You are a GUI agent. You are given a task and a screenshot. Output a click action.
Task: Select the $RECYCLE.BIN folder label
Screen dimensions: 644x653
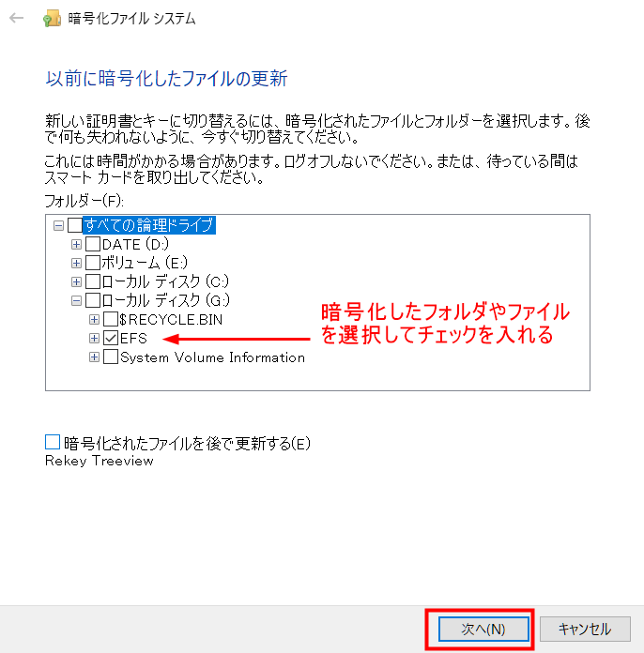(x=171, y=319)
